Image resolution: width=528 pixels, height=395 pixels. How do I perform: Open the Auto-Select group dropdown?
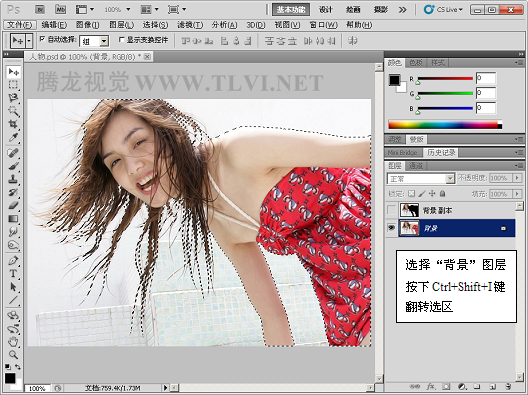pos(104,41)
